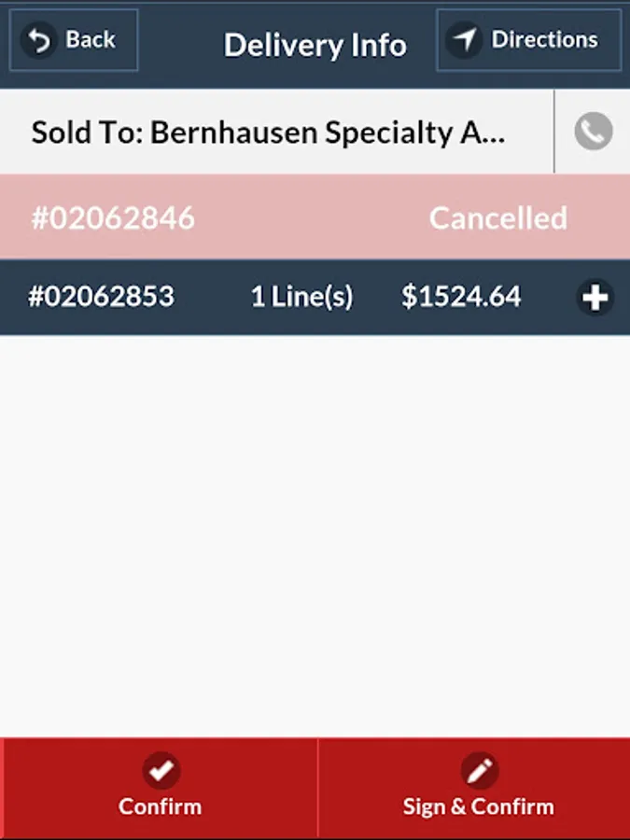This screenshot has height=840, width=630.
Task: Call customer using the phone icon
Action: (x=593, y=132)
